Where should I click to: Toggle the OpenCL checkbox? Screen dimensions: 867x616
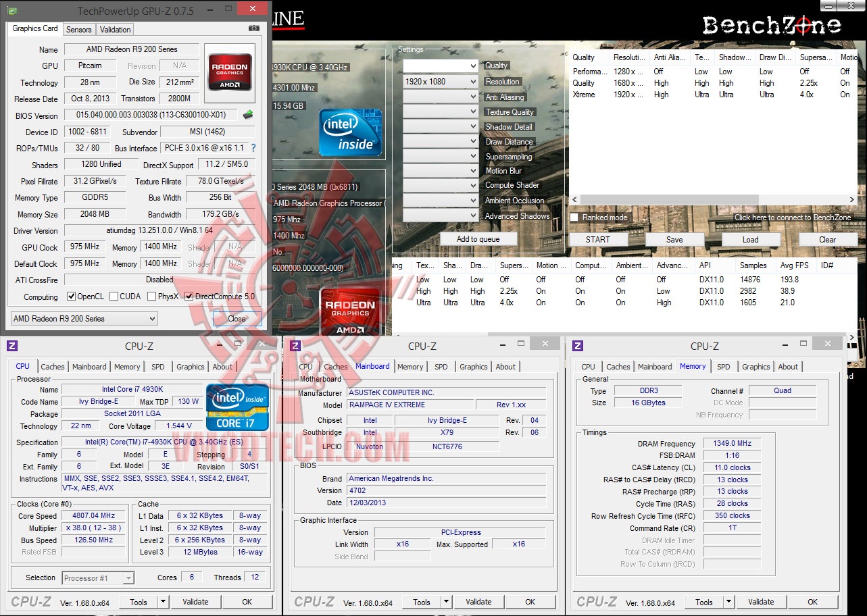pyautogui.click(x=71, y=297)
